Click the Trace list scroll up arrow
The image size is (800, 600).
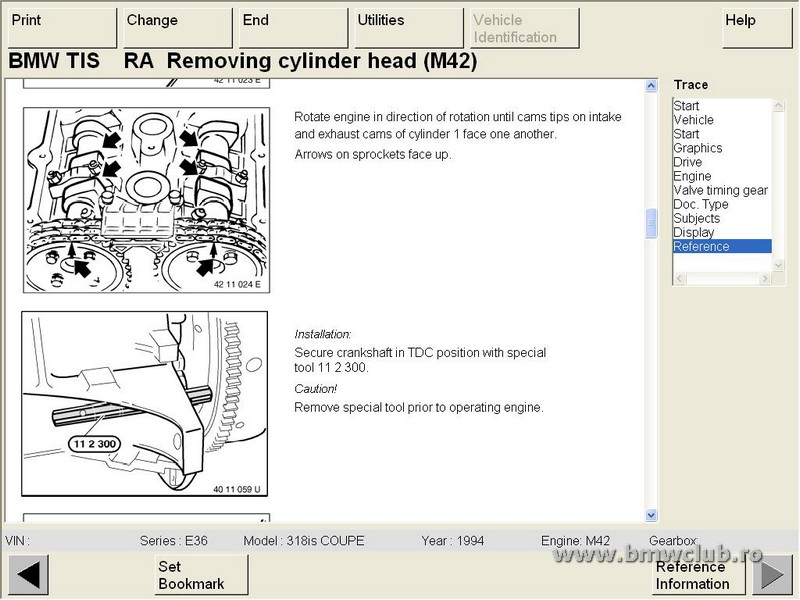779,105
